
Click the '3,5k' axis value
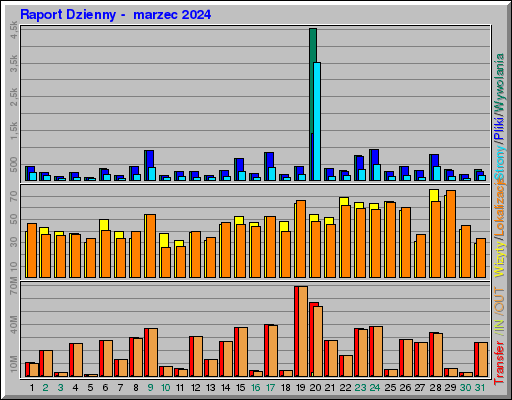point(13,64)
